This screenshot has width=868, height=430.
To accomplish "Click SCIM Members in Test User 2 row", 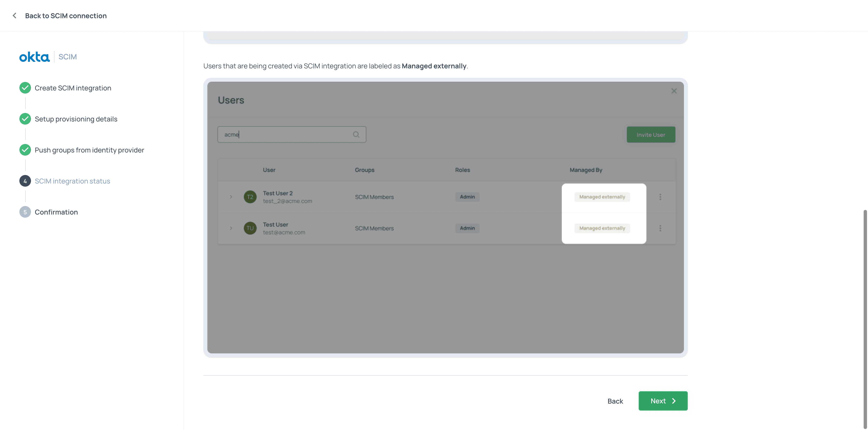I will click(374, 197).
